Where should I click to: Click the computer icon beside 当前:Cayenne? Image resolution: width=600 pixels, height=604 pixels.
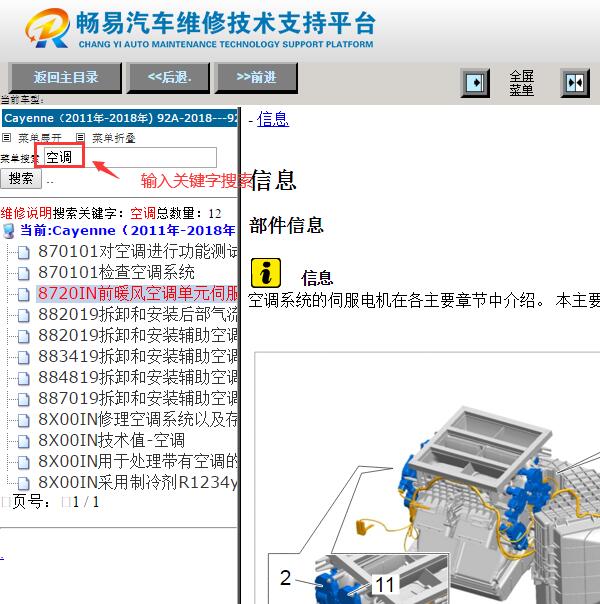(x=8, y=231)
